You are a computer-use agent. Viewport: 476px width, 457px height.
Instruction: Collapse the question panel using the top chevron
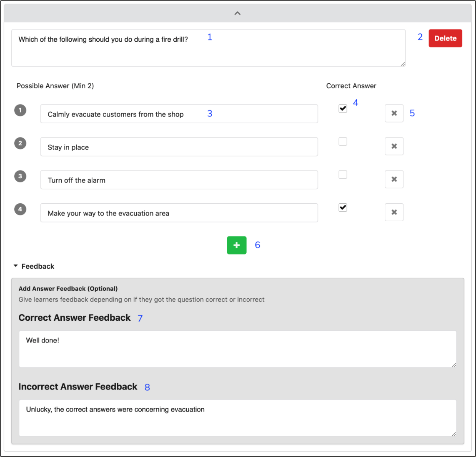(x=238, y=13)
